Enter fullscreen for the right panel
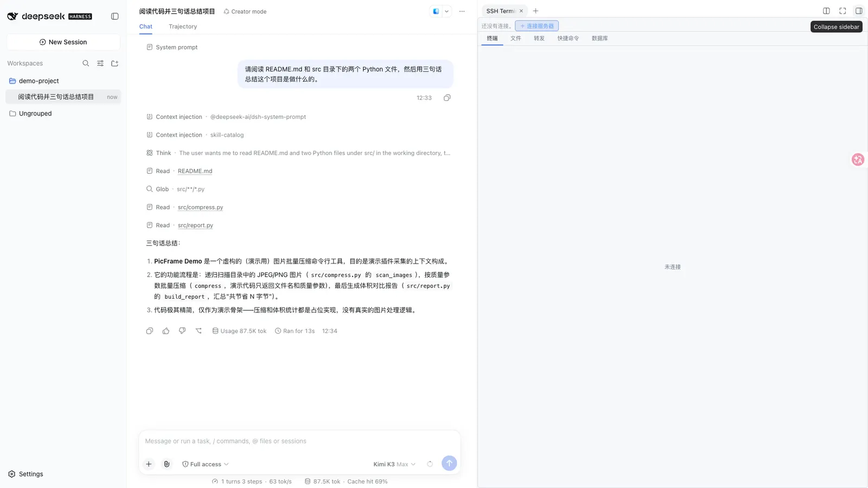The image size is (868, 488). [x=843, y=11]
